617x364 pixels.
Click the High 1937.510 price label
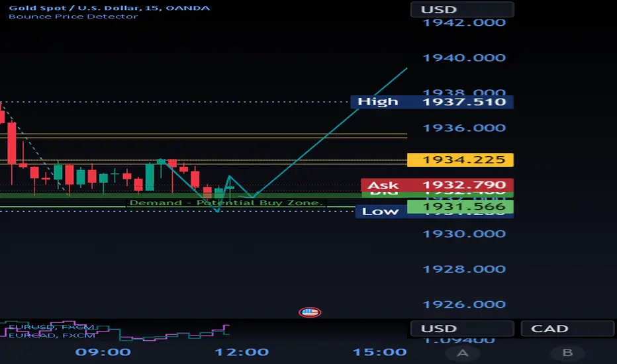(x=432, y=102)
